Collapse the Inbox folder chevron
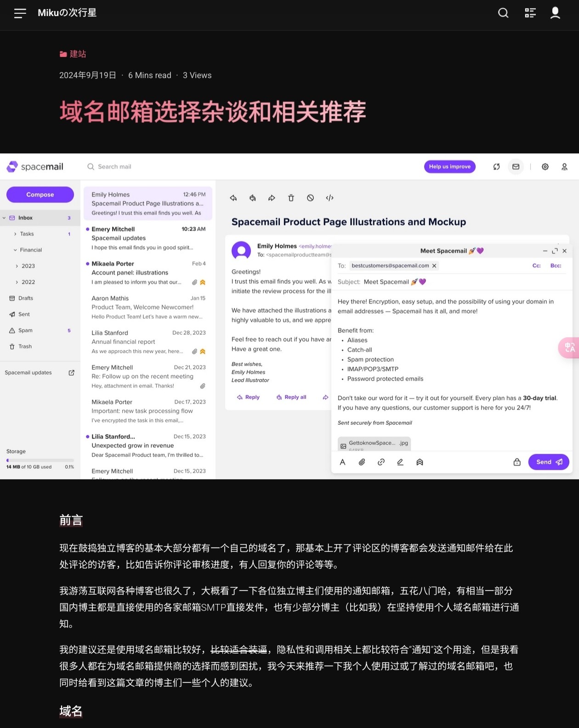Screen dimensions: 579x728 [x=4, y=218]
